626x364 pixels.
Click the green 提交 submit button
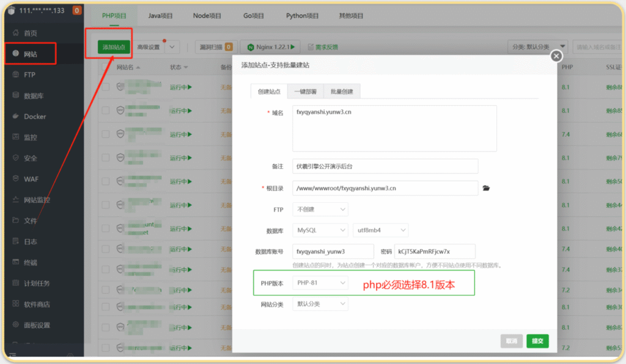[x=537, y=341]
